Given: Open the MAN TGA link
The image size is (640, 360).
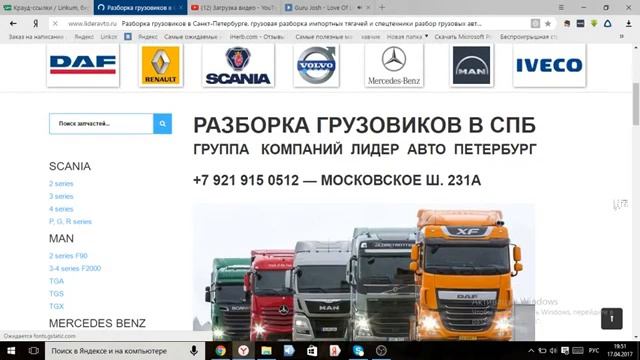Looking at the screenshot, I should click(x=56, y=281).
